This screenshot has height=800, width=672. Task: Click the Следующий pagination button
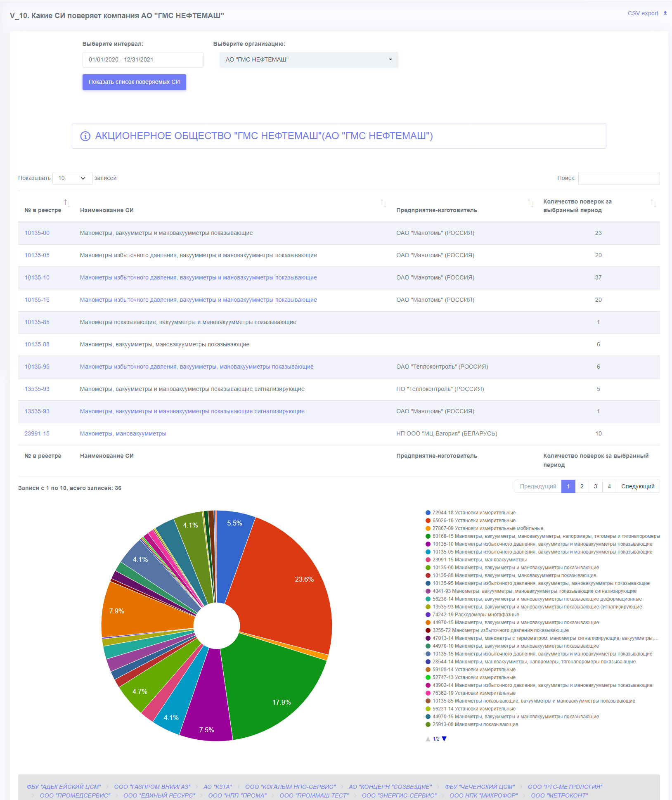[x=638, y=486]
